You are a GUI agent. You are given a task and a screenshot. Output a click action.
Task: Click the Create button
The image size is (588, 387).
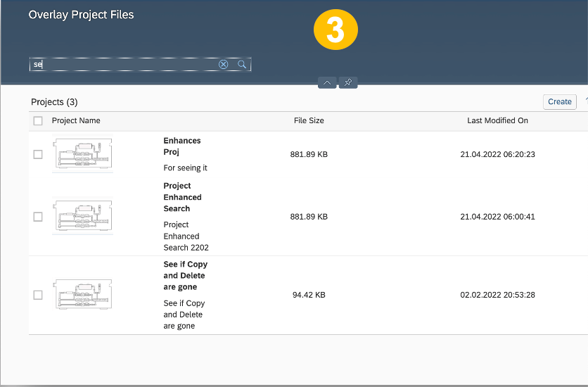[x=559, y=101]
